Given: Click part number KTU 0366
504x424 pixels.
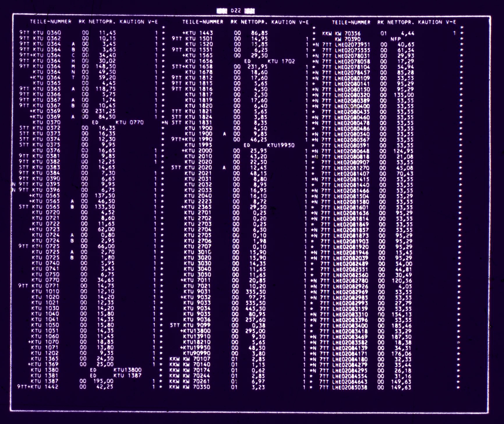Looking at the screenshot, I should 47,94.
